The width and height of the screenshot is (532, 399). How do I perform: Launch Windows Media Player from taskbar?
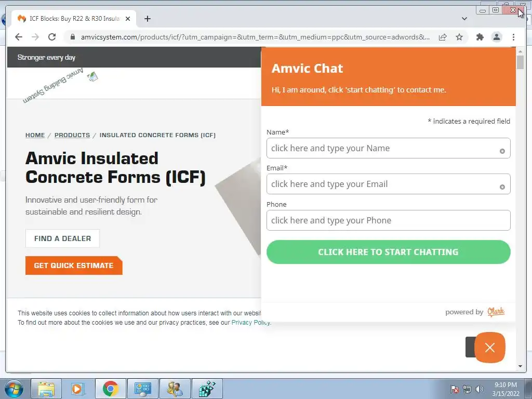pyautogui.click(x=78, y=389)
